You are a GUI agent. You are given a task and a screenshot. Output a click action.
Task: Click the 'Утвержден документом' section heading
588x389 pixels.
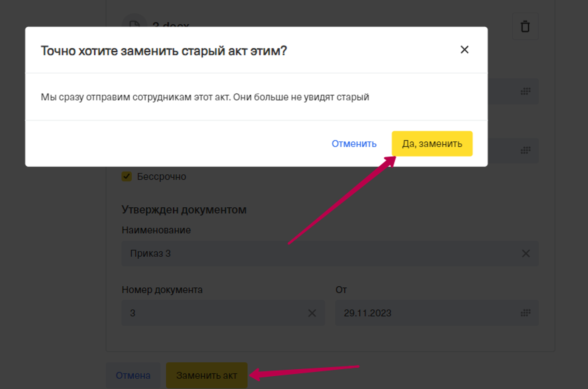coord(184,210)
